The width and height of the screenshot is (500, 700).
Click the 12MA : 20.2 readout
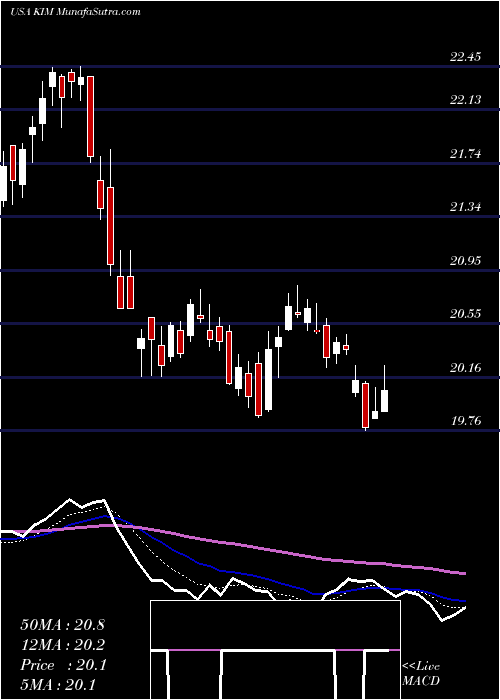(x=62, y=645)
